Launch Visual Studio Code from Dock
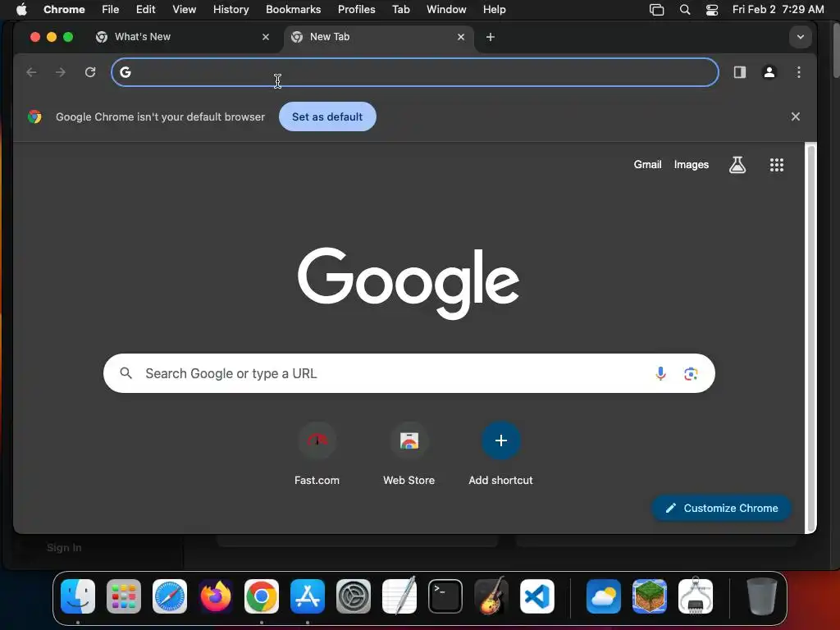Screen dimensions: 840x630 (537, 596)
